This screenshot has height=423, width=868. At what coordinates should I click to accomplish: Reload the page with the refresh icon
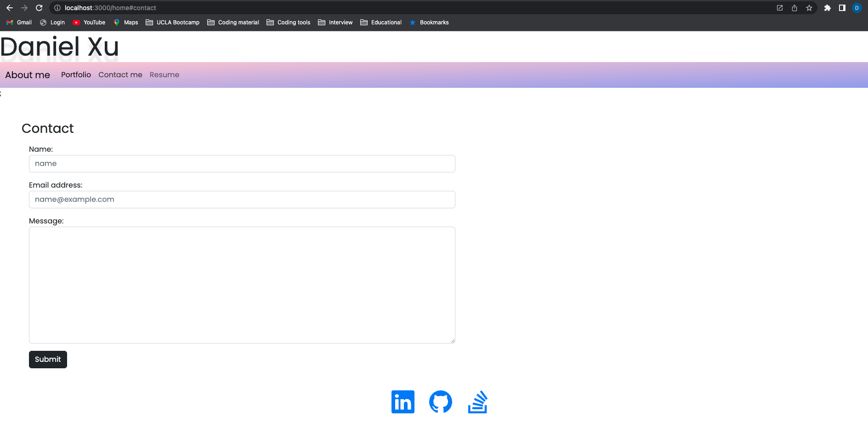[39, 7]
